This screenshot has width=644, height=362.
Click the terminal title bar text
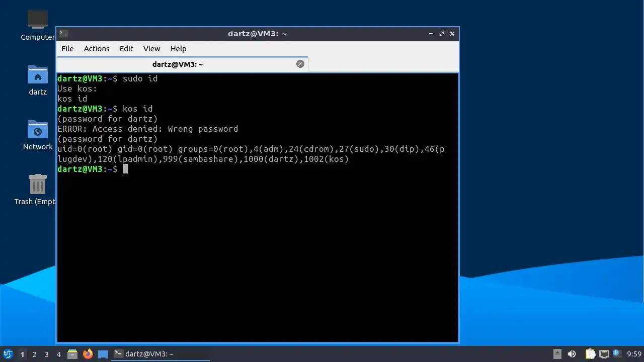point(257,34)
